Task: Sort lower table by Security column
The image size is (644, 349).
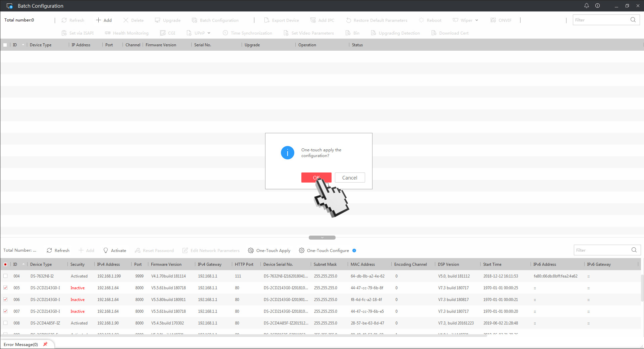Action: 78,264
